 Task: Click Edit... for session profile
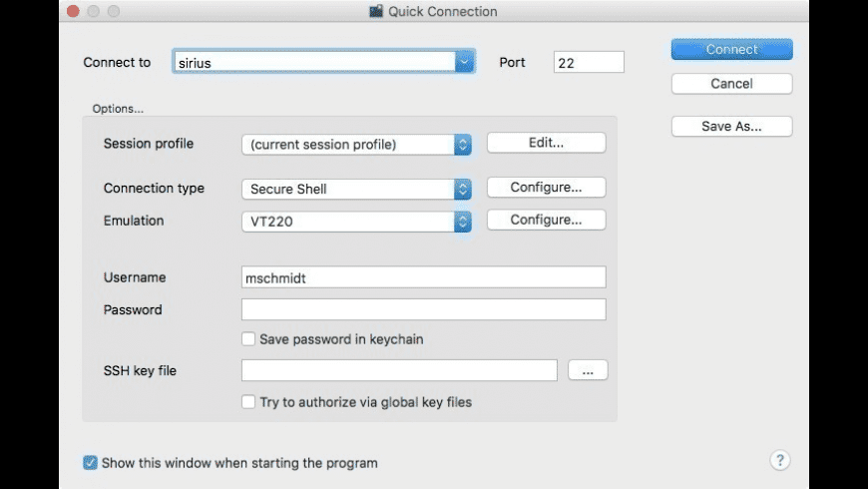(x=546, y=143)
